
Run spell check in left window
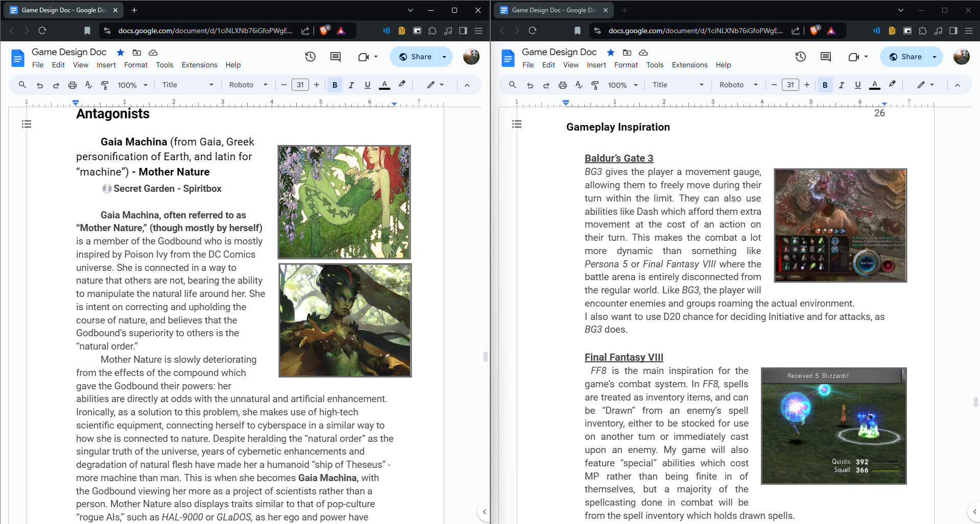[x=88, y=85]
